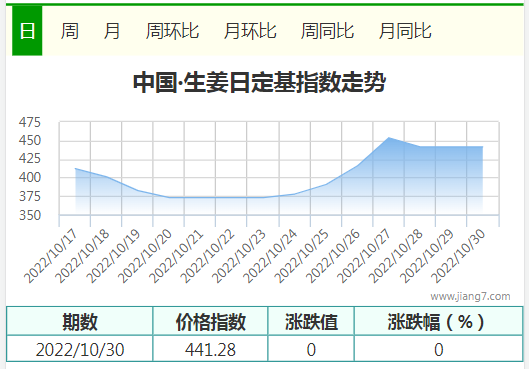This screenshot has width=529, height=369.
Task: Click the chart peak at 2022/10/27
Action: click(x=389, y=138)
